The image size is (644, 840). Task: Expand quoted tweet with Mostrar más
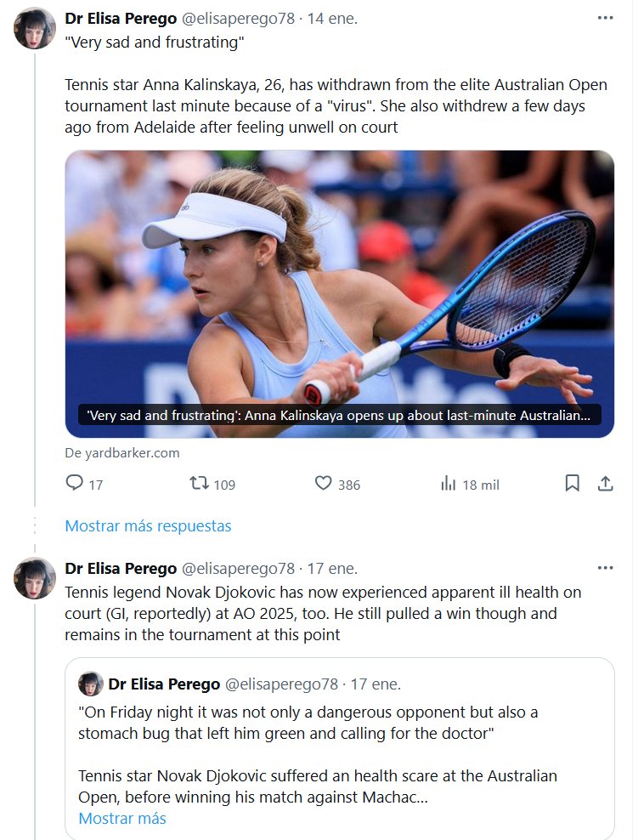[122, 819]
